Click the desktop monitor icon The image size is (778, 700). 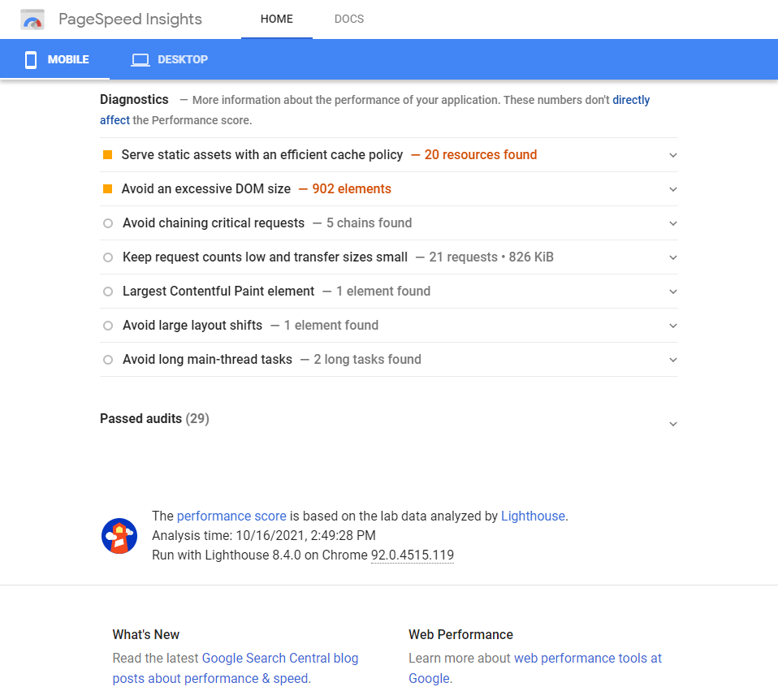pos(140,59)
